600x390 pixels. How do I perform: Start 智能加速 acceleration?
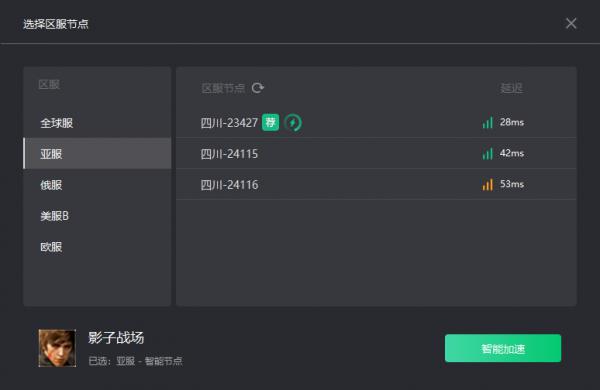pos(503,348)
